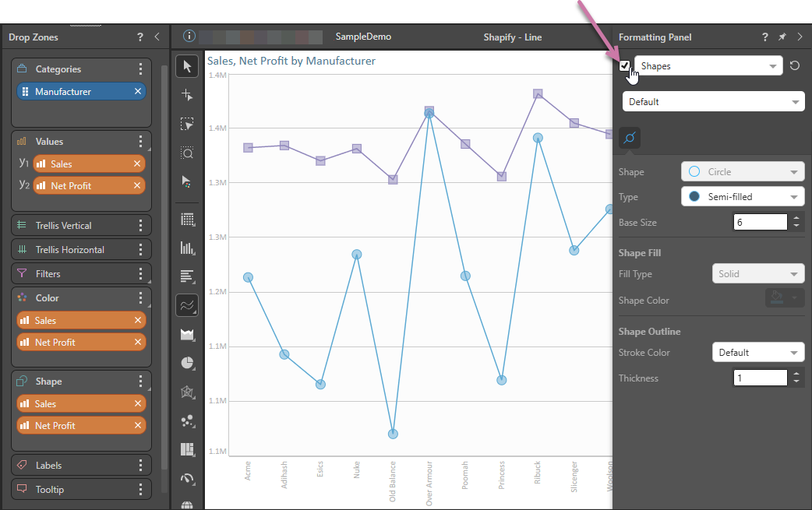This screenshot has height=510, width=812.
Task: Click the zoom selection magnifier tool
Action: pyautogui.click(x=187, y=153)
